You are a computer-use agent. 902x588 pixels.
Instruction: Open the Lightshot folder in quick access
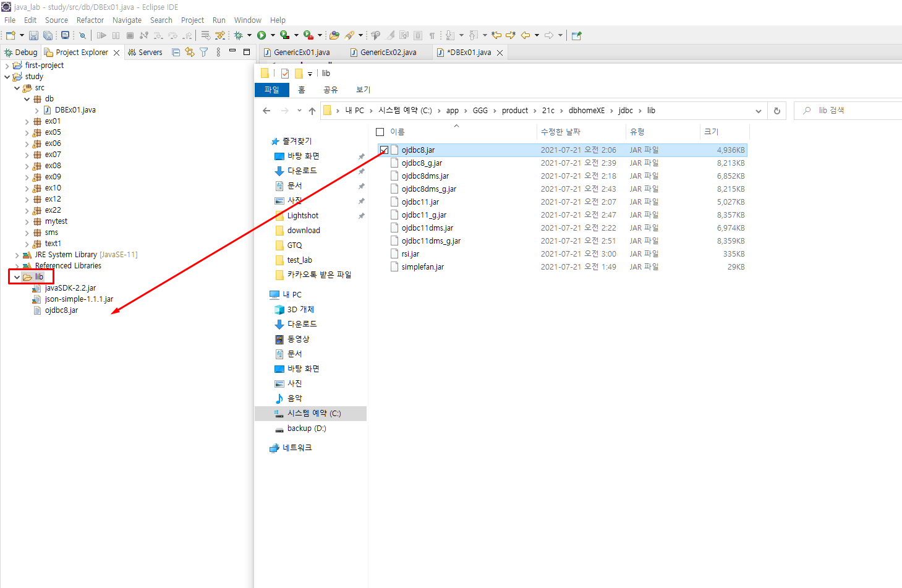302,216
